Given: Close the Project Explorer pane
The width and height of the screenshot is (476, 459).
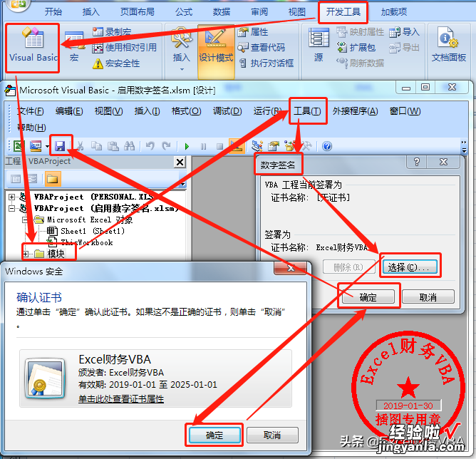Looking at the screenshot, I should coord(180,162).
